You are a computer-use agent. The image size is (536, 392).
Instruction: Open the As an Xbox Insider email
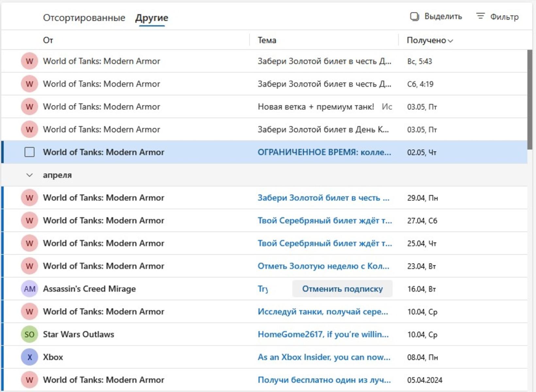coord(324,357)
